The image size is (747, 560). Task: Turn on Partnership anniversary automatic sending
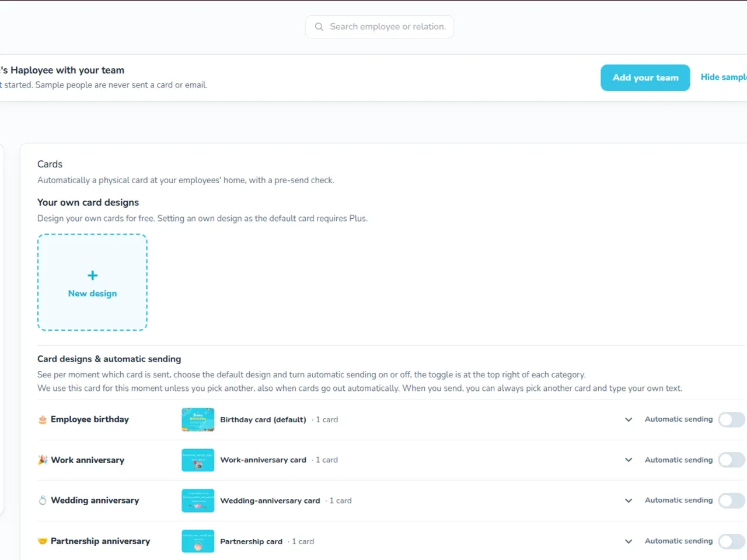point(732,541)
